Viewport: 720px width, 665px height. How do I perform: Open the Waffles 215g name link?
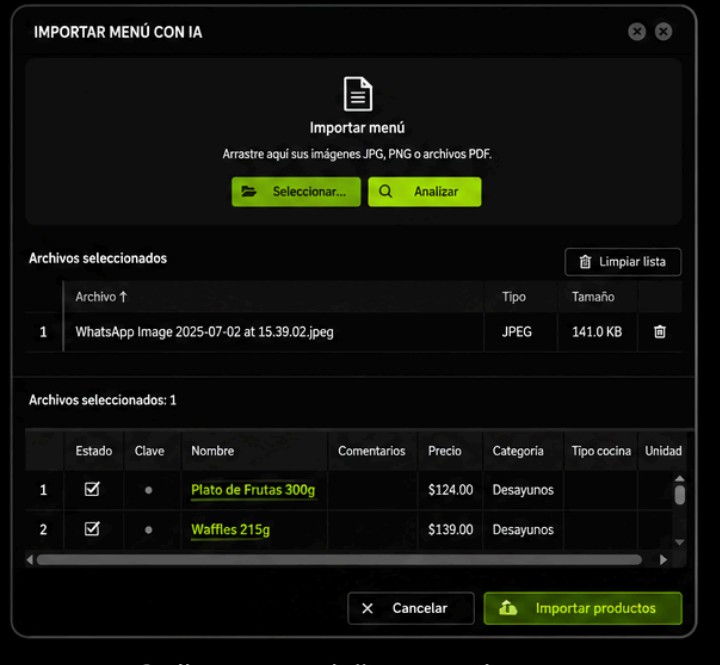231,530
